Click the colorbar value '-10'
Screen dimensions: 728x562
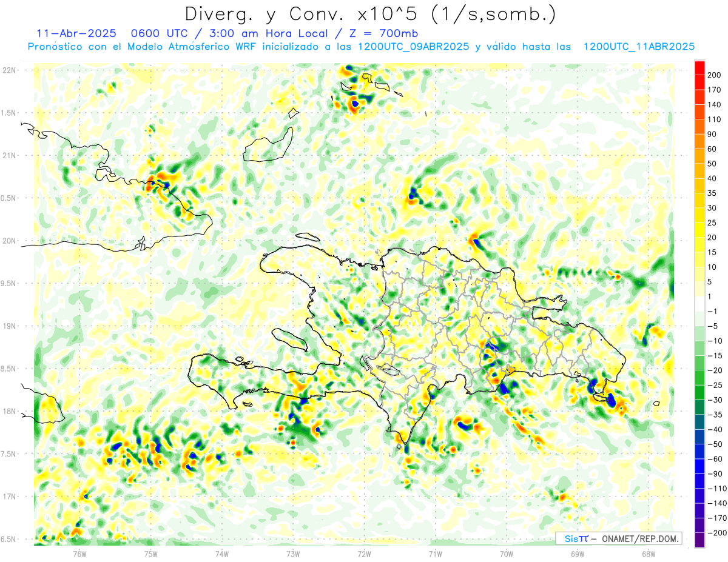pos(716,341)
